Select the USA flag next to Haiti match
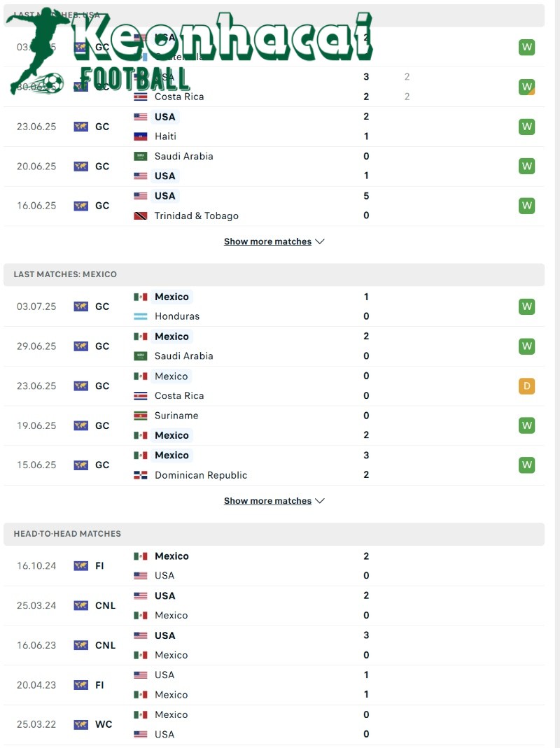The image size is (560, 748). (x=141, y=117)
